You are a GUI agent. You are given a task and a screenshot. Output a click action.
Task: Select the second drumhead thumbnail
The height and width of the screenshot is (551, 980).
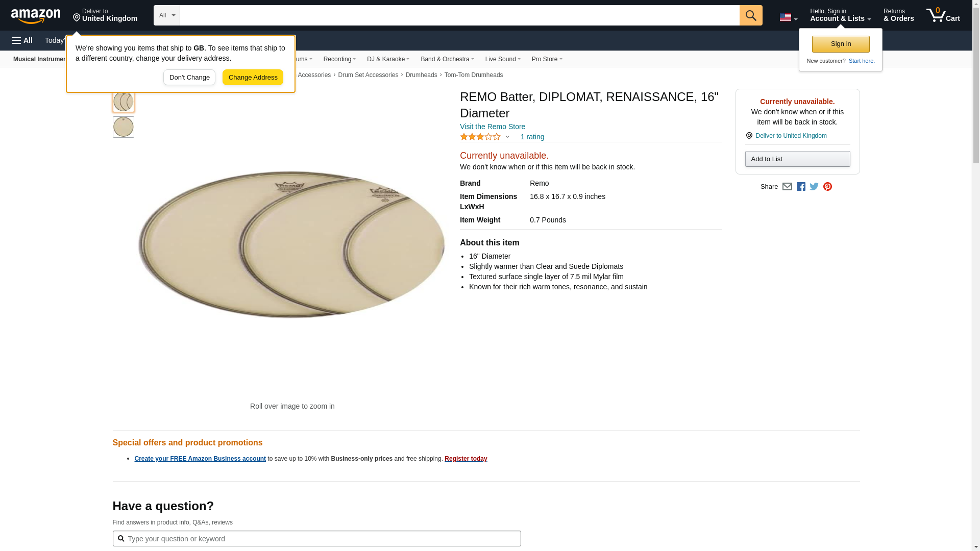(x=124, y=127)
